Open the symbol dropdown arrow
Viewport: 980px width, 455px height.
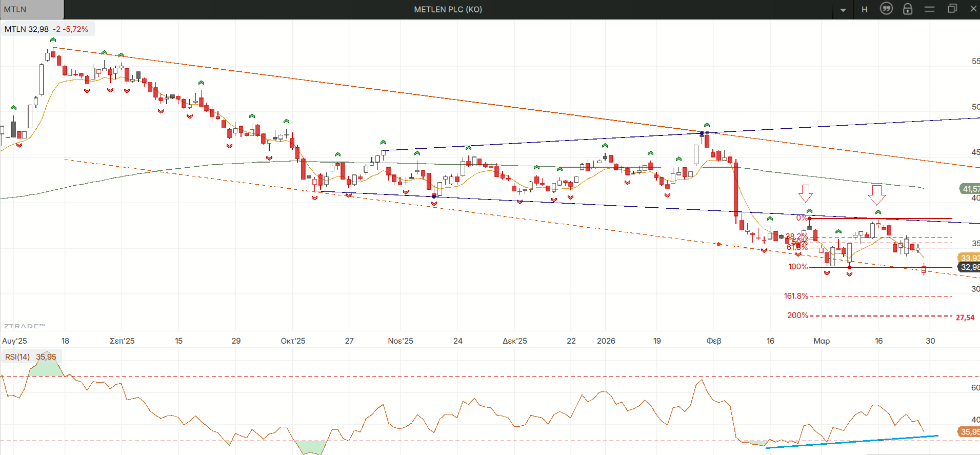[x=843, y=10]
